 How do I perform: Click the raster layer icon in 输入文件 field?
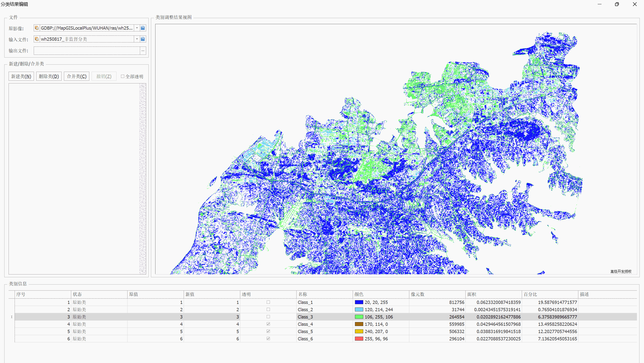click(37, 39)
